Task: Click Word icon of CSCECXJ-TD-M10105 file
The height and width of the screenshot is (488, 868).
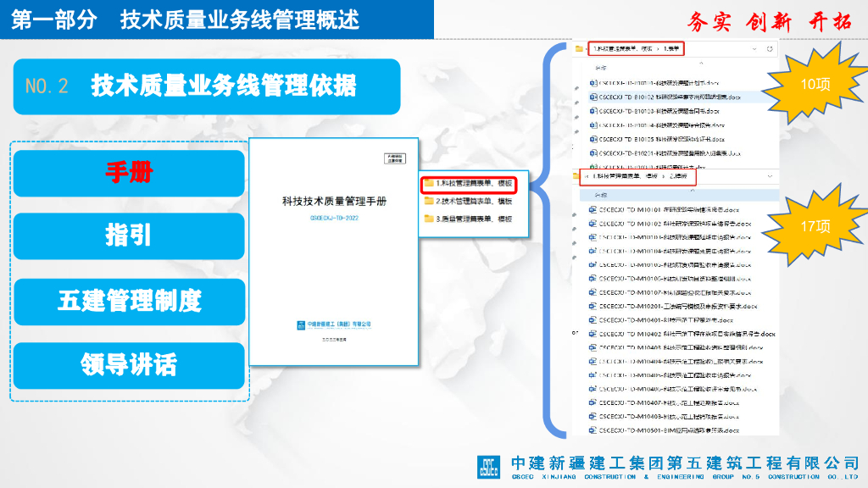Action: (x=593, y=265)
